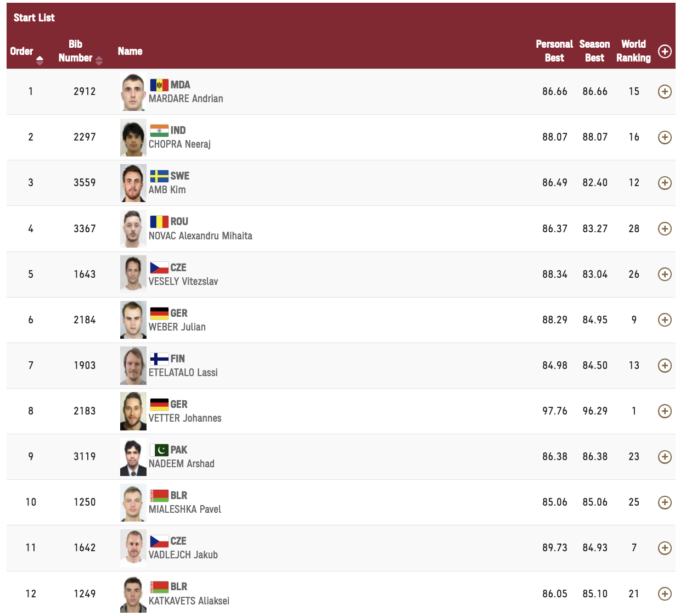Click the Moldova flag icon
686x616 pixels.
[159, 85]
